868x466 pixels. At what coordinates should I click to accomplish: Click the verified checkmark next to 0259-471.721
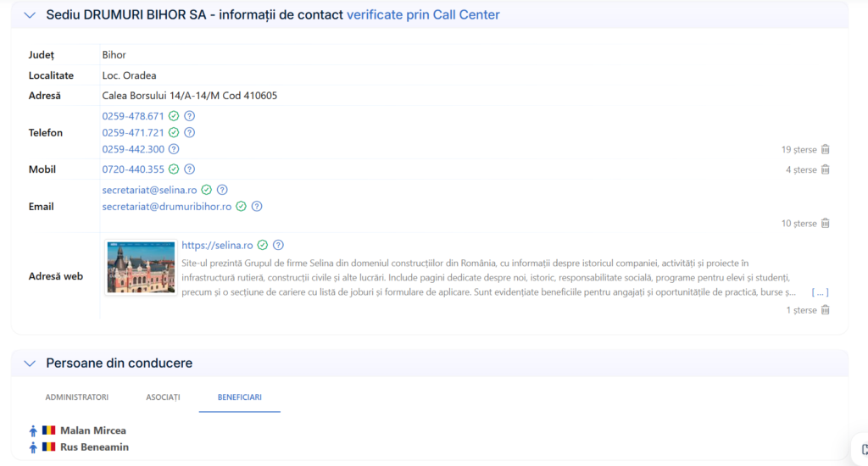pos(174,133)
